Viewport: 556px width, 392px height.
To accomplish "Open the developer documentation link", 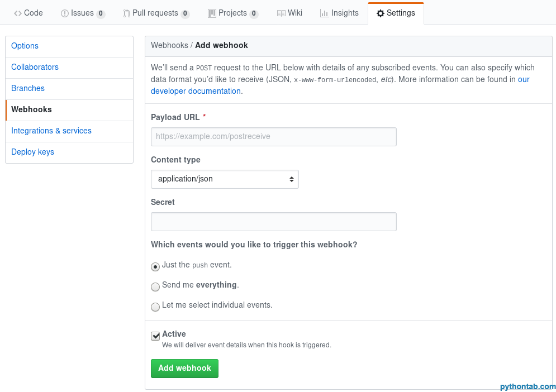I will 197,91.
